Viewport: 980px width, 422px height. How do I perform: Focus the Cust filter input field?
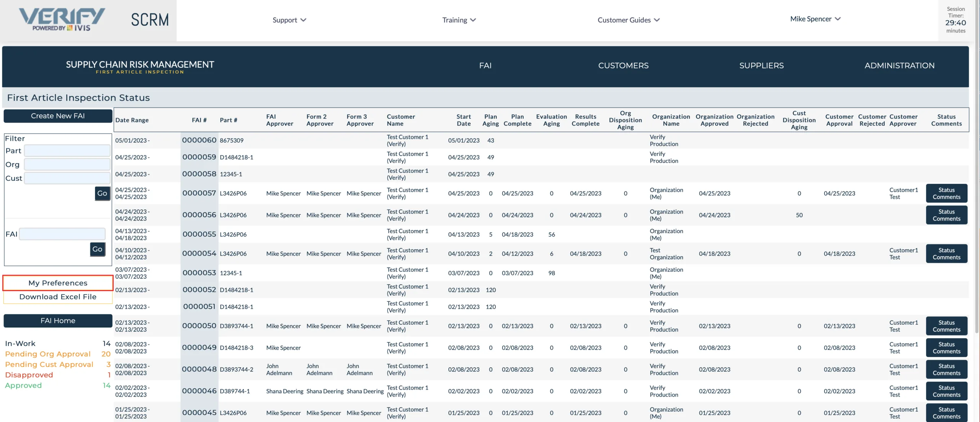(67, 178)
